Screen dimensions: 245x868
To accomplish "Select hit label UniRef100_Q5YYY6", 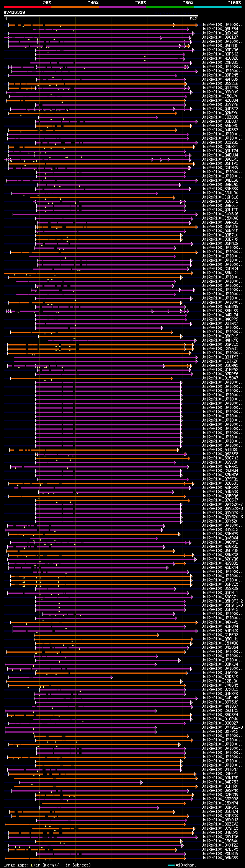I will click(220, 105).
